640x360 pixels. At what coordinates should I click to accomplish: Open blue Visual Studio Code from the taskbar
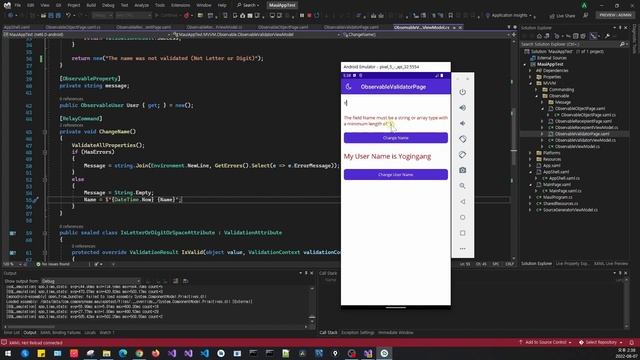point(204,353)
